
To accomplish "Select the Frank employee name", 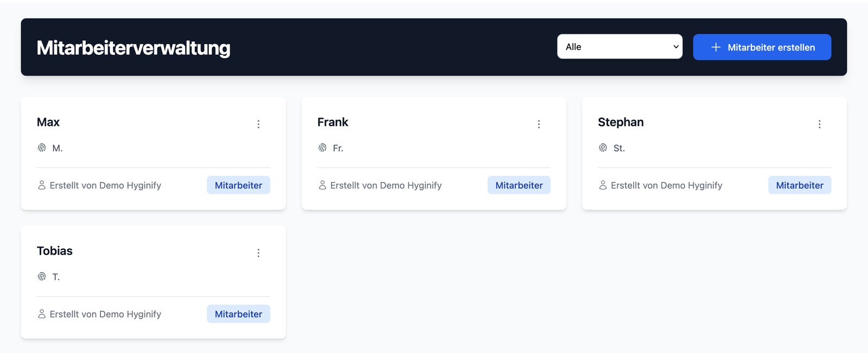I will (x=333, y=122).
